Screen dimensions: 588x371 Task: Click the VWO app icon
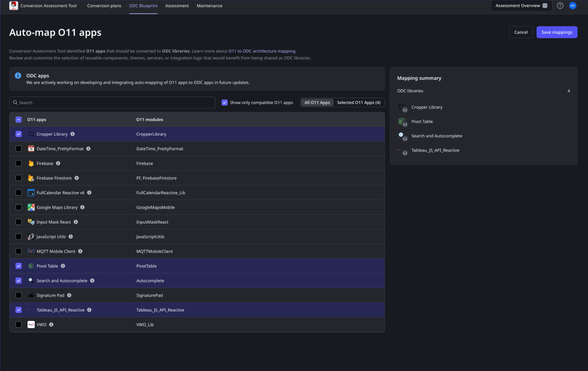click(31, 325)
